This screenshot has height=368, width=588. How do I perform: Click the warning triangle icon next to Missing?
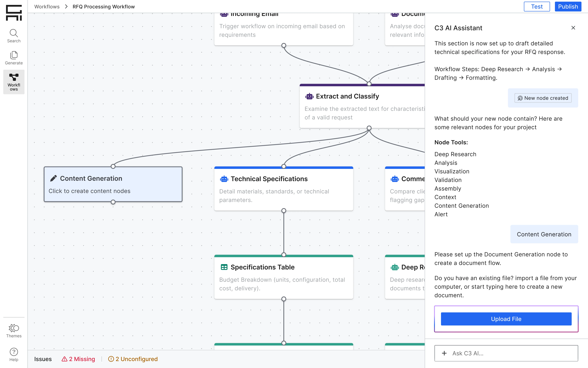point(64,359)
